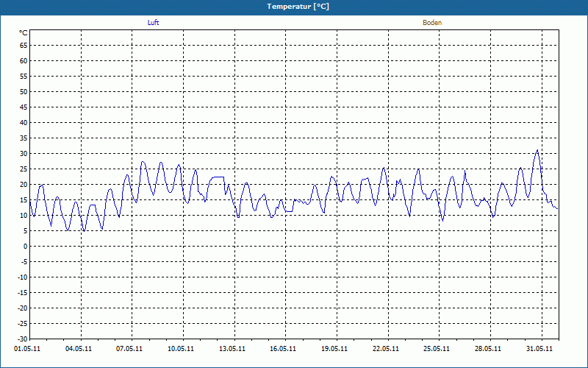
Task: Click the 55 value on temperature axis
Action: (24, 77)
